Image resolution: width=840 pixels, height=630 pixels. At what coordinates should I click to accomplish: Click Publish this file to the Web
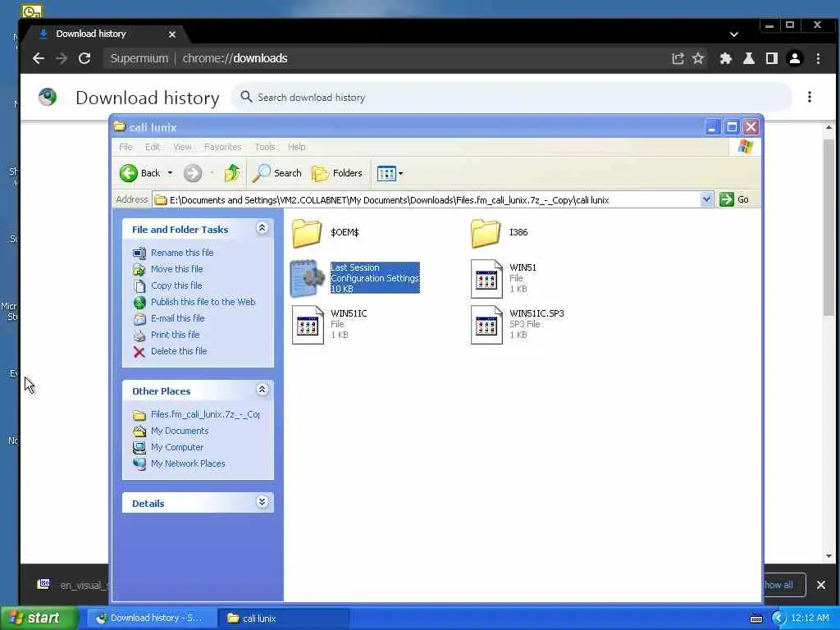point(203,302)
